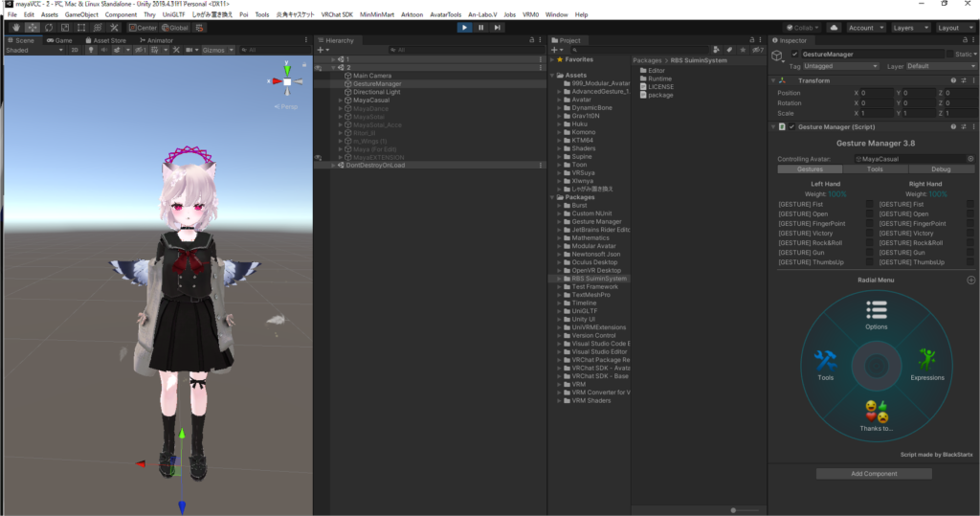Toggle Gesture Manager (Script) enabled checkbox

pyautogui.click(x=791, y=127)
